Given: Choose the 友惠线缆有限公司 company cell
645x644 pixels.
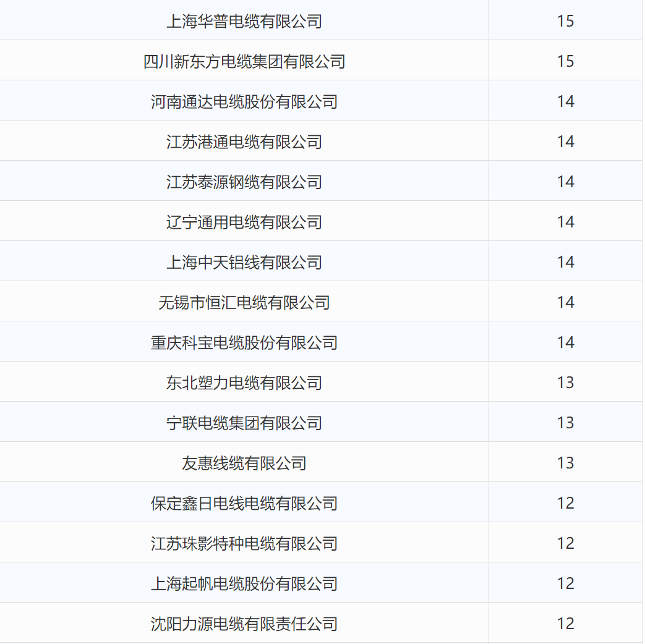Looking at the screenshot, I should point(244,464).
